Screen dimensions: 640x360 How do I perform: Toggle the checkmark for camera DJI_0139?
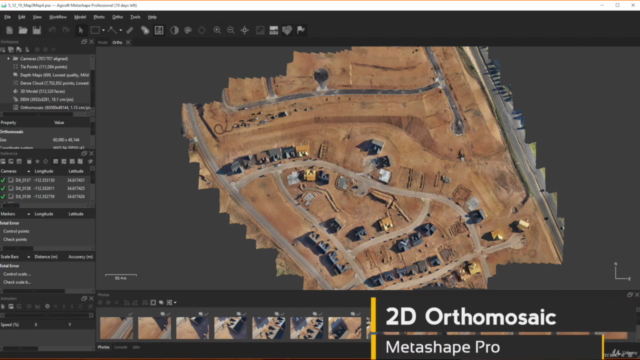point(3,196)
